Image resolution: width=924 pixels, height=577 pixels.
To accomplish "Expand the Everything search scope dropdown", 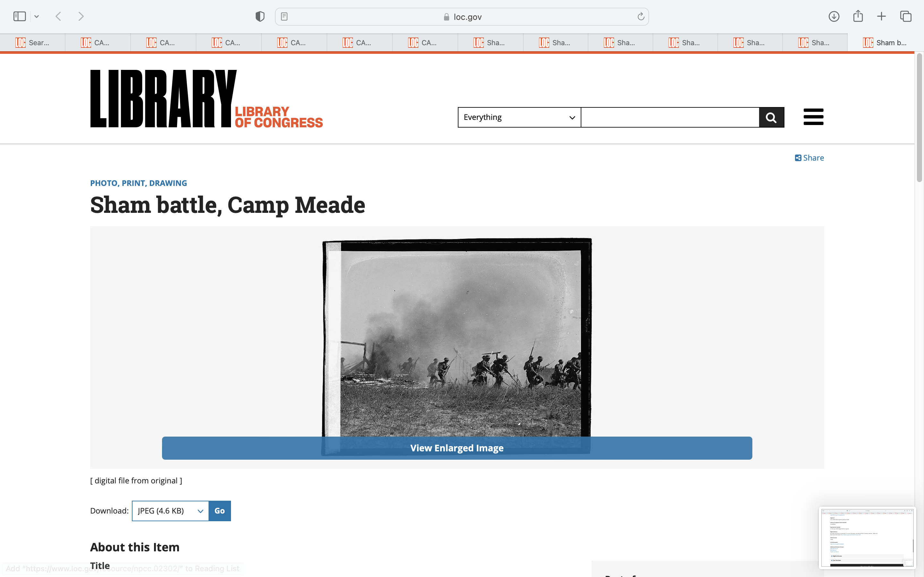I will coord(519,117).
